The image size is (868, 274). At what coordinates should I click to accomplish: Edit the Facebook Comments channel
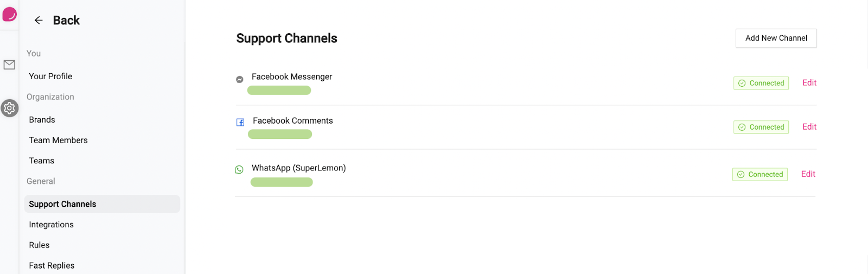pyautogui.click(x=809, y=126)
